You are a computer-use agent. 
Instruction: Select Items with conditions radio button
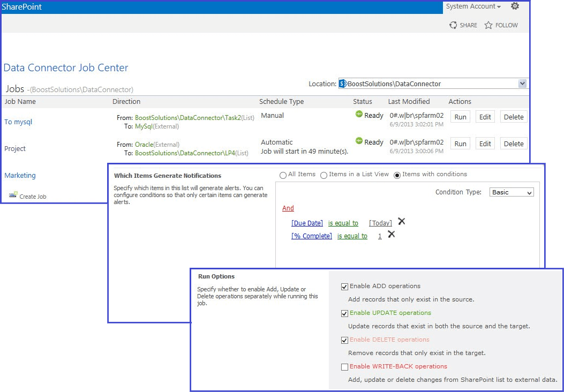397,176
